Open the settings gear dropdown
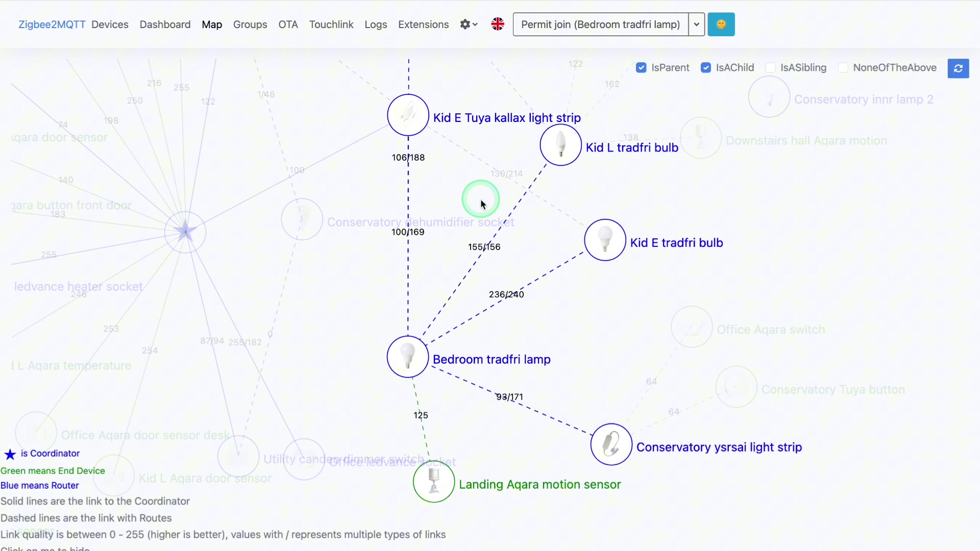Viewport: 980px width, 551px height. click(x=468, y=24)
